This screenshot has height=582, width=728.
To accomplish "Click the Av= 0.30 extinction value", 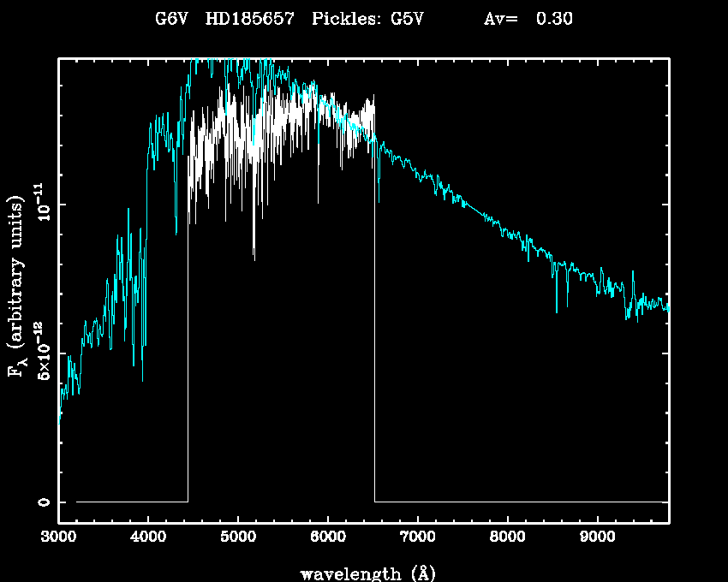I will pyautogui.click(x=528, y=20).
